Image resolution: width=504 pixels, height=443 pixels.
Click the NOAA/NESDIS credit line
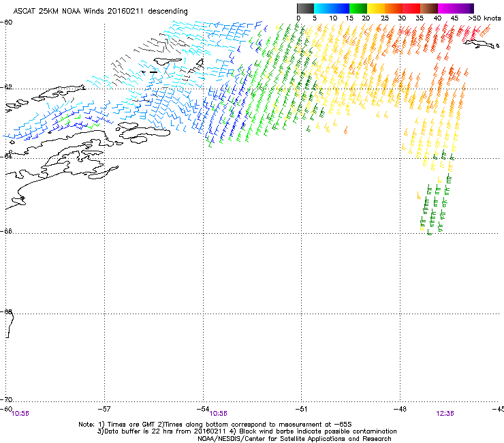tap(294, 439)
